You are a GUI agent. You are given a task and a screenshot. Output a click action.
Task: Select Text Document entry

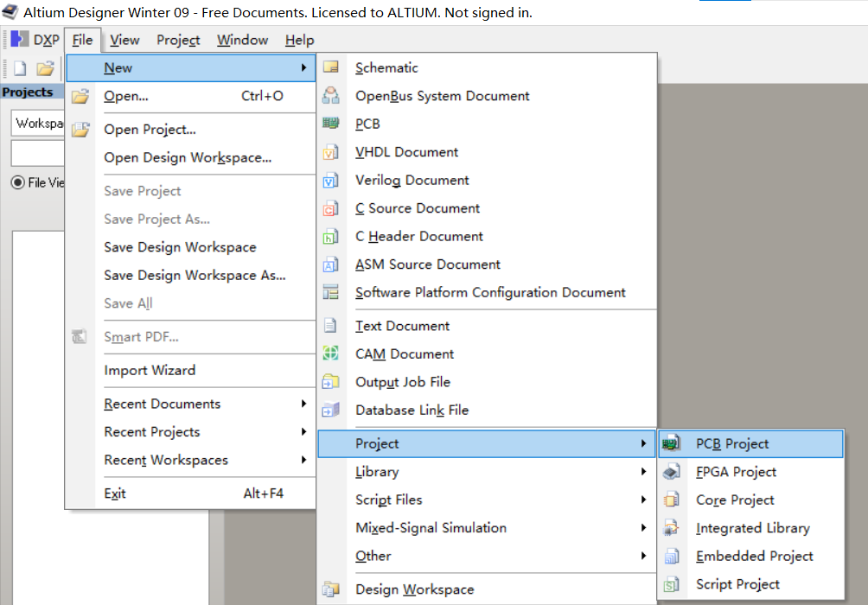pos(486,326)
